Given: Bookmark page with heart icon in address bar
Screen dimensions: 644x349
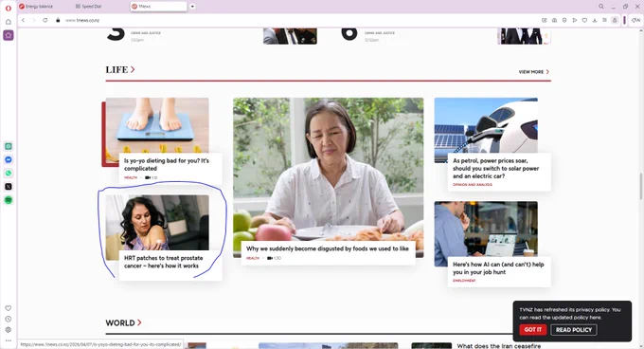Looking at the screenshot, I should (x=584, y=20).
